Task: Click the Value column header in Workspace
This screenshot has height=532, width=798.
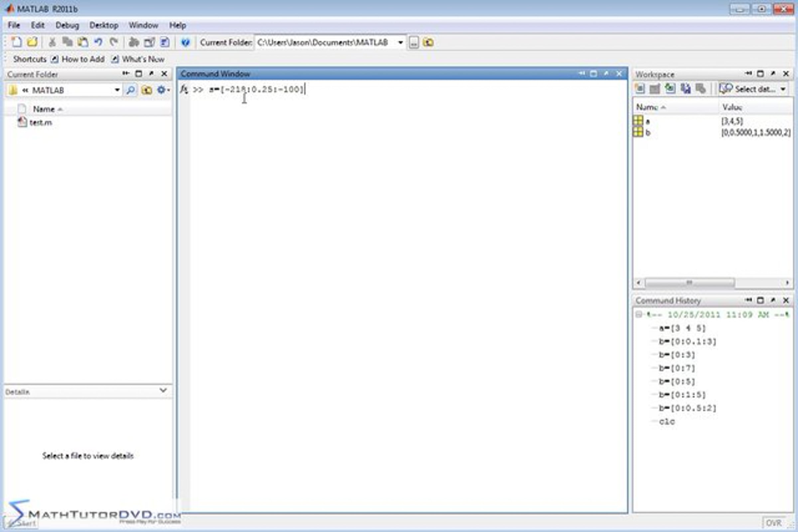Action: [732, 107]
